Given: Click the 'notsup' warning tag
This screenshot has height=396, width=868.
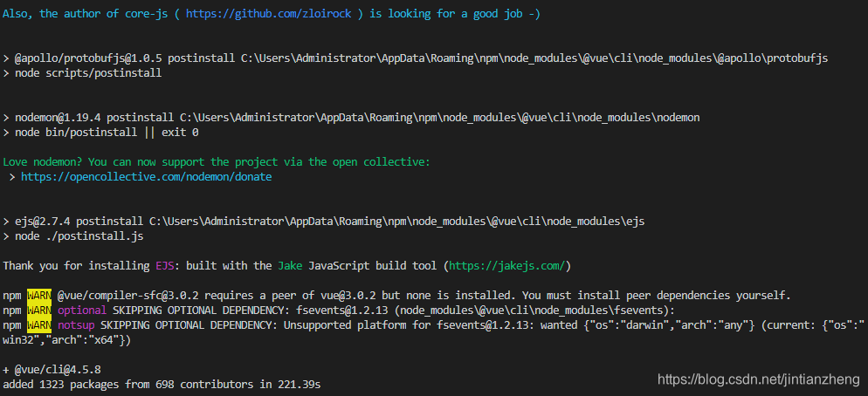Looking at the screenshot, I should (x=76, y=325).
